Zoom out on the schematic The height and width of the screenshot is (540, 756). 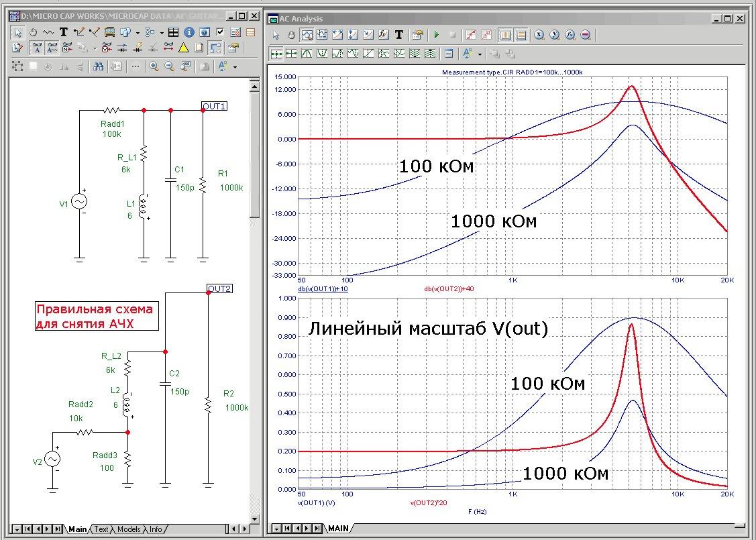(x=168, y=66)
